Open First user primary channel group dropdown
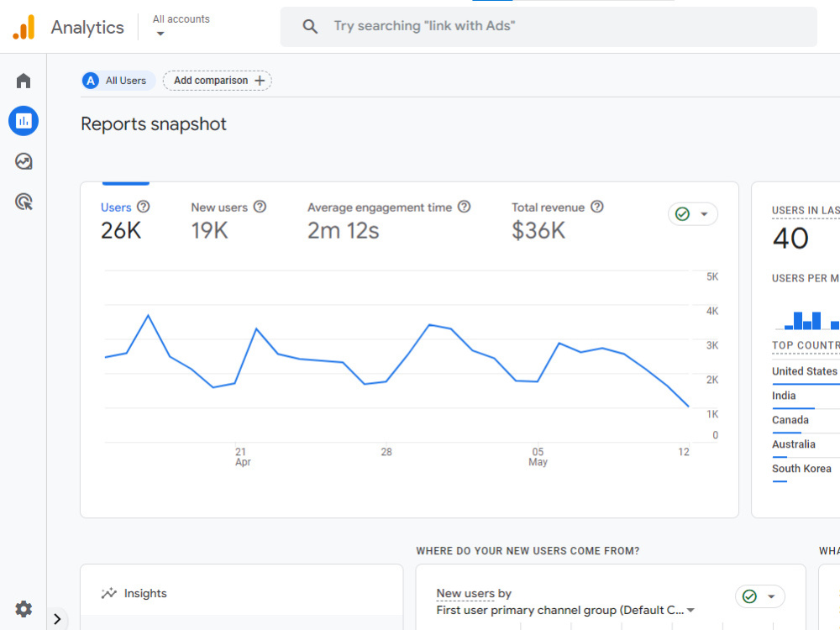 point(565,610)
